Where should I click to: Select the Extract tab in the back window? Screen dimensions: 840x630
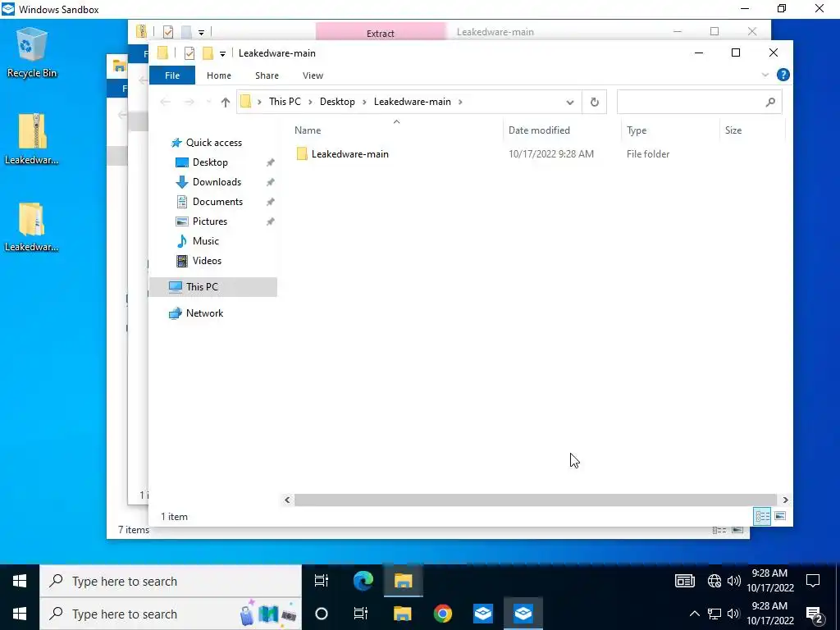(x=381, y=32)
